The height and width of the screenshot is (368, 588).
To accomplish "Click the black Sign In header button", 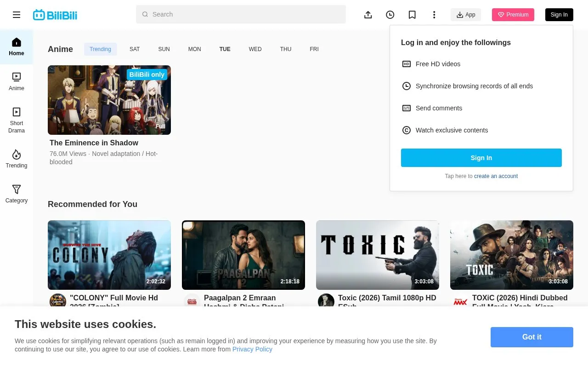I will coord(559,15).
